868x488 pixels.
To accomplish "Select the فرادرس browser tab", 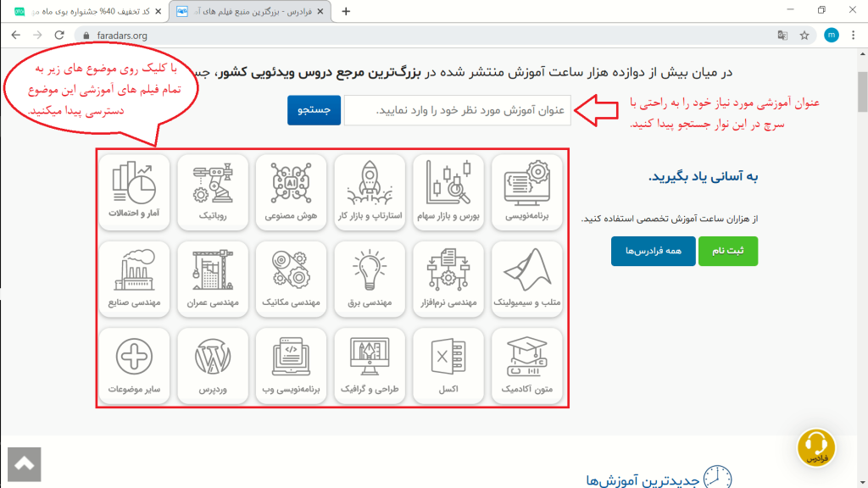I will 250,12.
